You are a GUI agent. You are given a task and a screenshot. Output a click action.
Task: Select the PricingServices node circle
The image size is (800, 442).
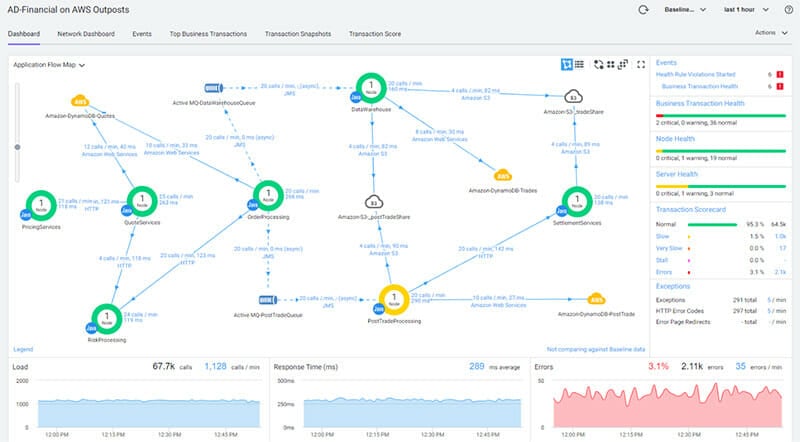(41, 205)
